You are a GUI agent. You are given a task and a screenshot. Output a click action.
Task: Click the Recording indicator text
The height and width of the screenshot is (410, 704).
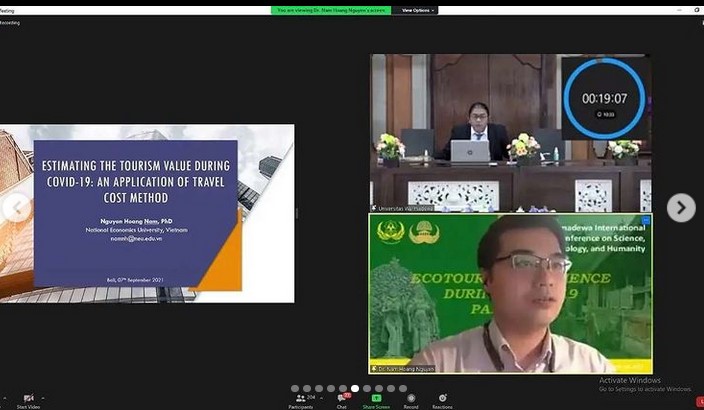(9, 23)
